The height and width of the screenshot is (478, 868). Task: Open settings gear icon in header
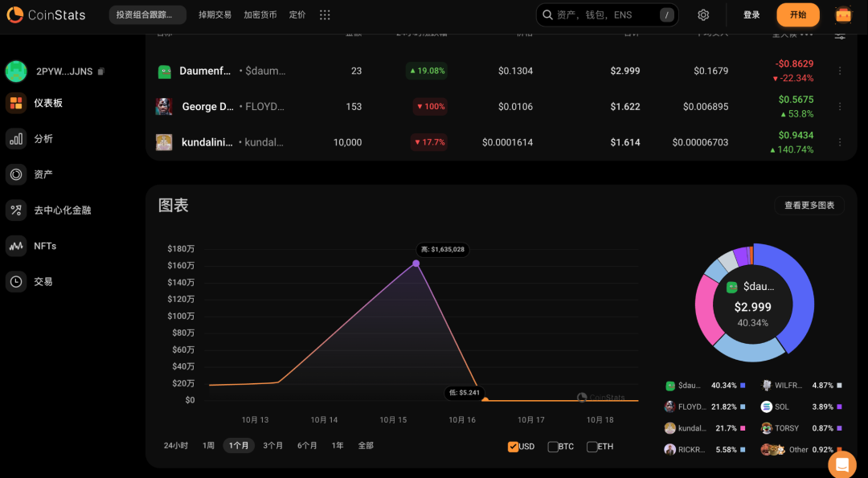(x=703, y=14)
